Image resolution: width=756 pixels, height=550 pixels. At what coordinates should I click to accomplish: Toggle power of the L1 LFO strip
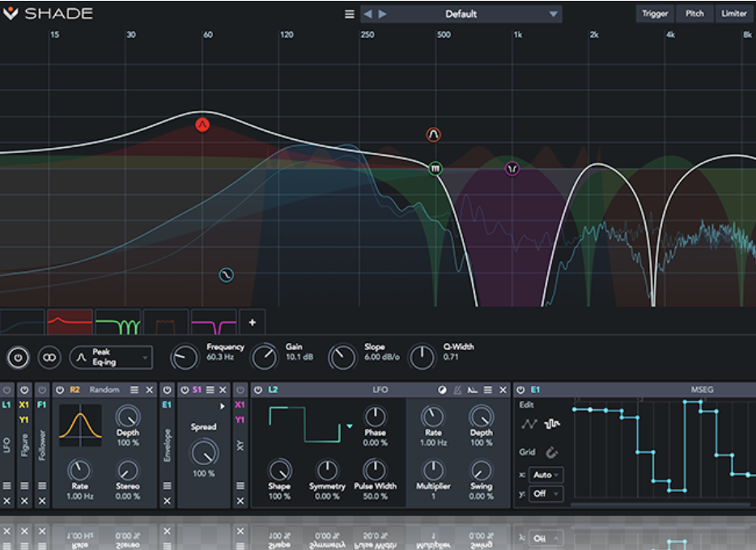(6, 390)
